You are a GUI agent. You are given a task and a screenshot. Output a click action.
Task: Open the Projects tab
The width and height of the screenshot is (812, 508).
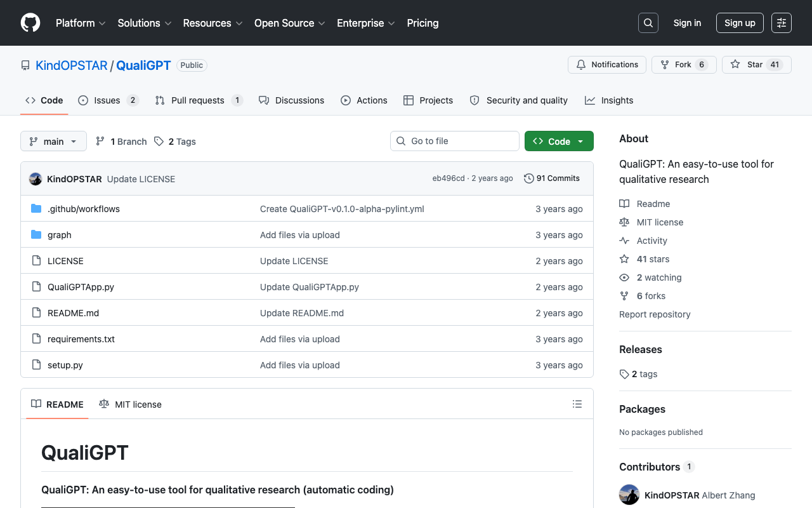tap(428, 100)
